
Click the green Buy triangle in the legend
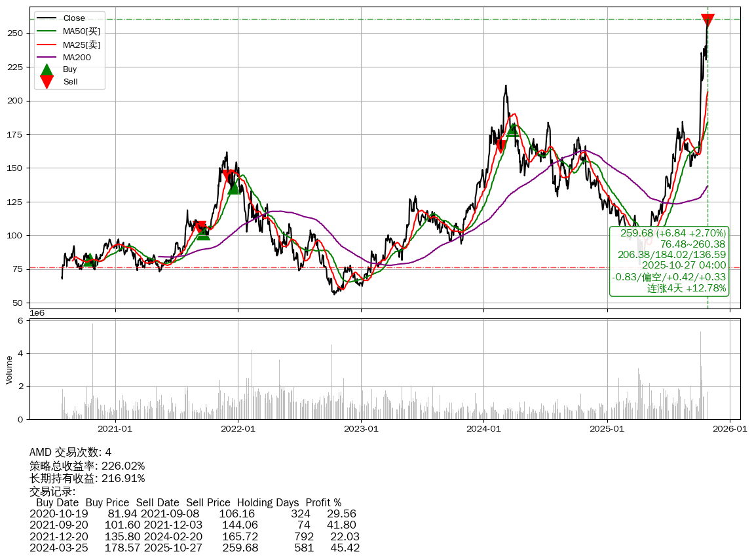pos(47,69)
